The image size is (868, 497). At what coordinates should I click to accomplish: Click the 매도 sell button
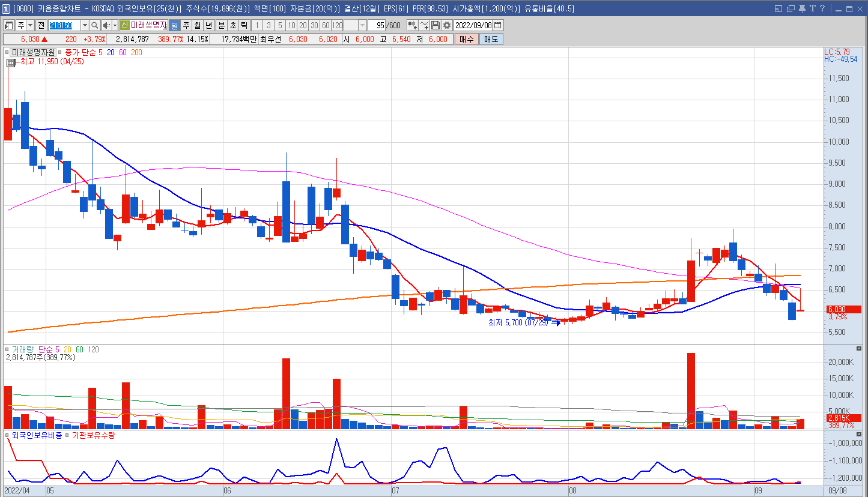pos(491,39)
